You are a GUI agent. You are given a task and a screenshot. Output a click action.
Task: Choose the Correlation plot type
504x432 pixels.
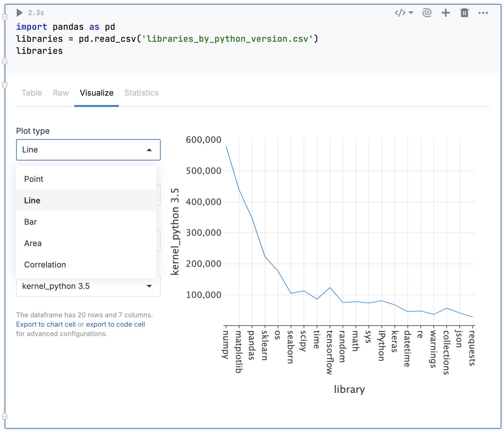[x=45, y=264]
